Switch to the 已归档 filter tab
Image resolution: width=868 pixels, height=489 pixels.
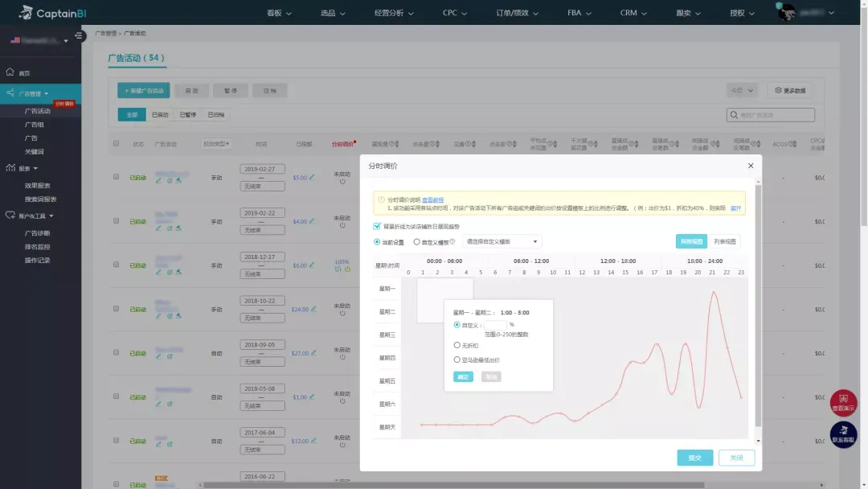(216, 115)
